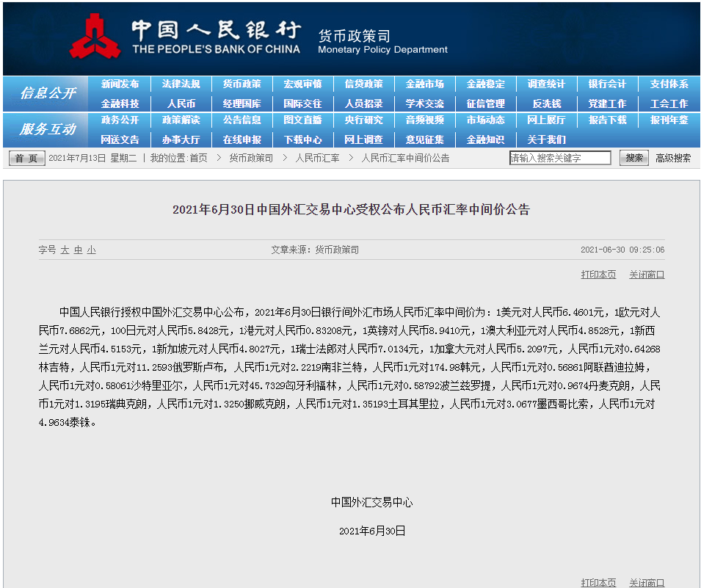Image resolution: width=701 pixels, height=588 pixels.
Task: Open the 在线申报 section
Action: (241, 140)
